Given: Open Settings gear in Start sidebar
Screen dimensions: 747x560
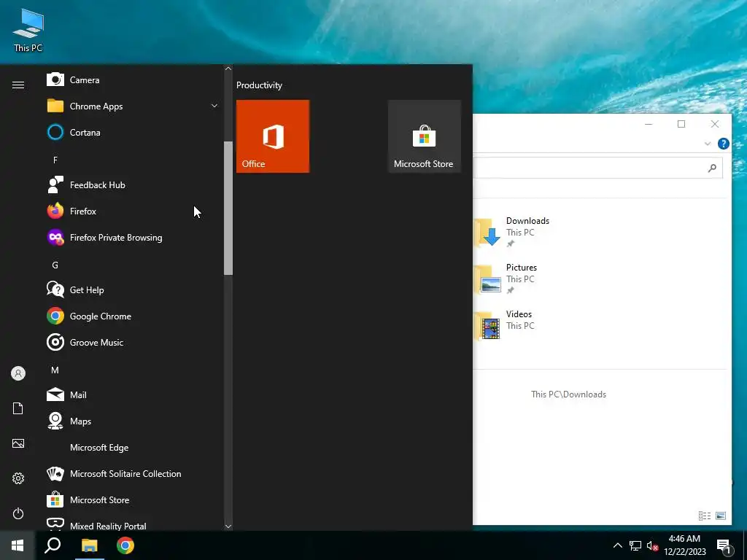Looking at the screenshot, I should coord(18,478).
